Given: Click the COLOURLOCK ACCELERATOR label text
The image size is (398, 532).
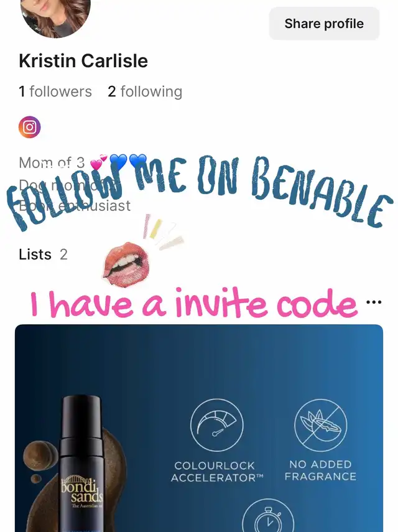Looking at the screenshot, I should pyautogui.click(x=217, y=472).
